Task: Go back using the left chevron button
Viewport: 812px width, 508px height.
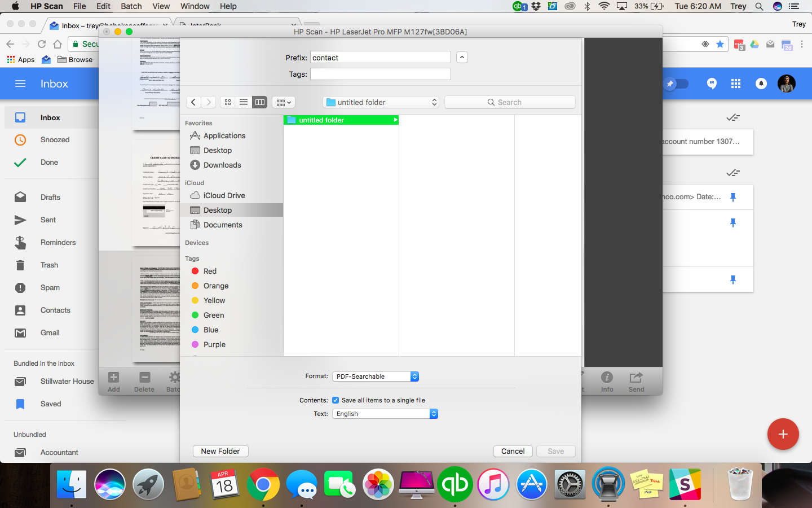Action: [193, 102]
